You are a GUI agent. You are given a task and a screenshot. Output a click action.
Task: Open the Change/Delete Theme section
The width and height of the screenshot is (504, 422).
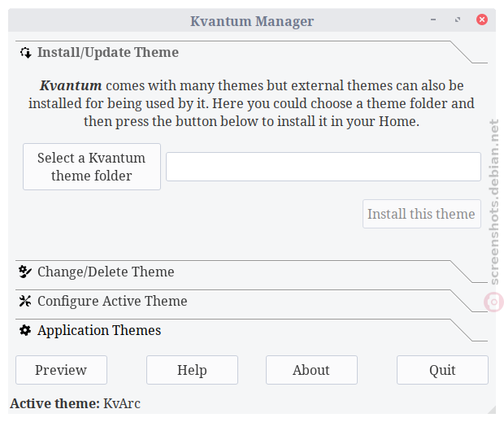point(251,272)
